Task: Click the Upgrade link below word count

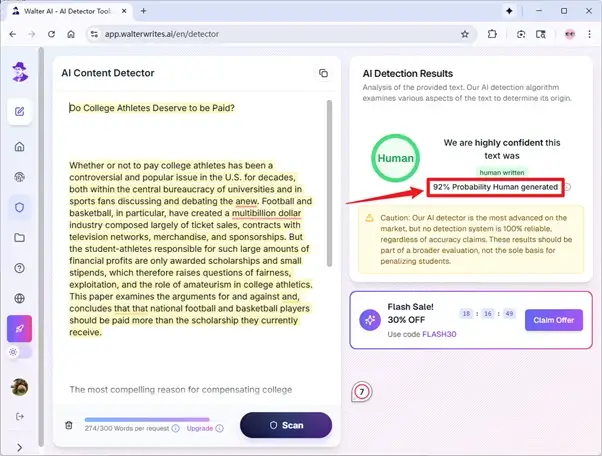Action: coord(199,428)
